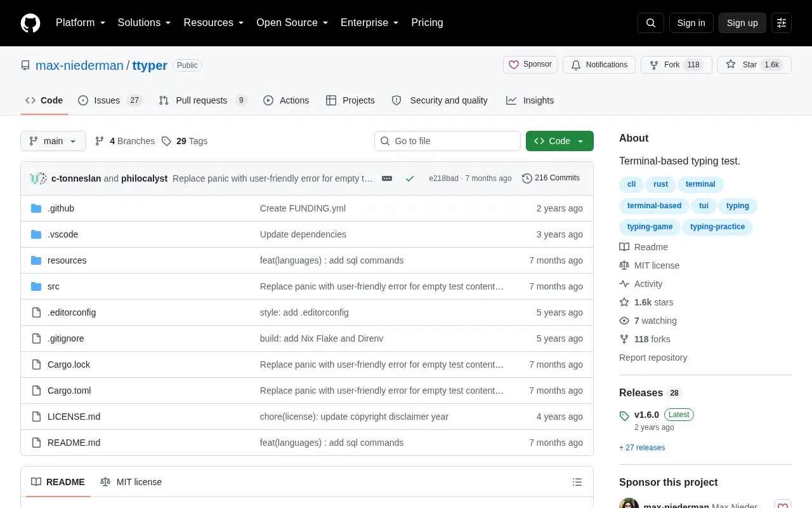The height and width of the screenshot is (508, 812).
Task: Switch to the Actions tab
Action: [286, 100]
